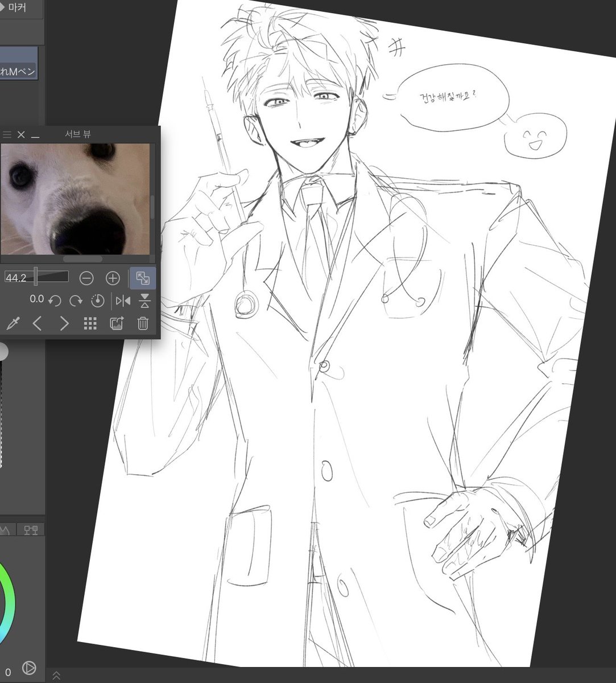Go to next Sub View image

[x=64, y=324]
